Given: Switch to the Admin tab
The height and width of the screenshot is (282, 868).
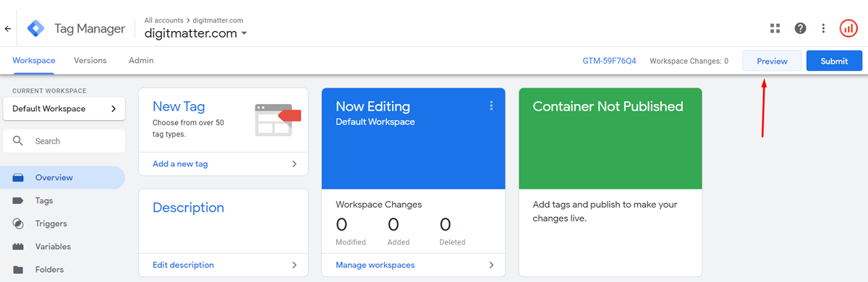Looking at the screenshot, I should [x=141, y=61].
